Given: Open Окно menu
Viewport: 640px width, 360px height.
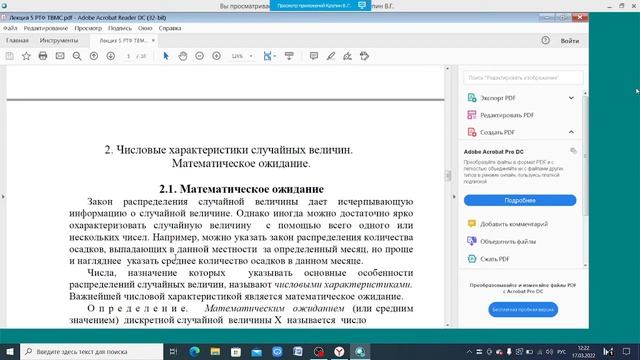Looking at the screenshot, I should pos(145,28).
